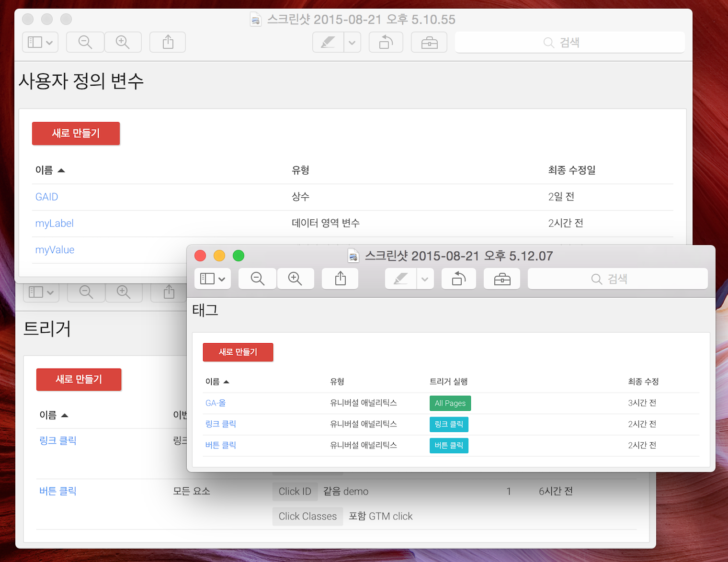Click the 모든 요소 cell in 트리거 table
Screen dimensions: 728x562
tap(192, 491)
